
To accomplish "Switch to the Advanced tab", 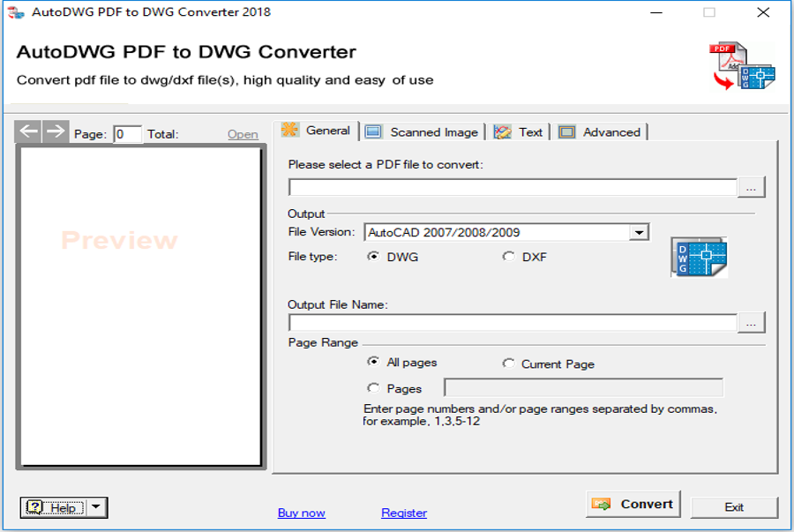I will [x=600, y=132].
